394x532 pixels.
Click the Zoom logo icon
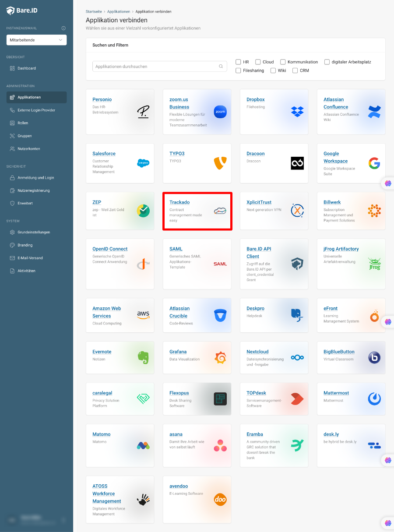[x=220, y=112]
